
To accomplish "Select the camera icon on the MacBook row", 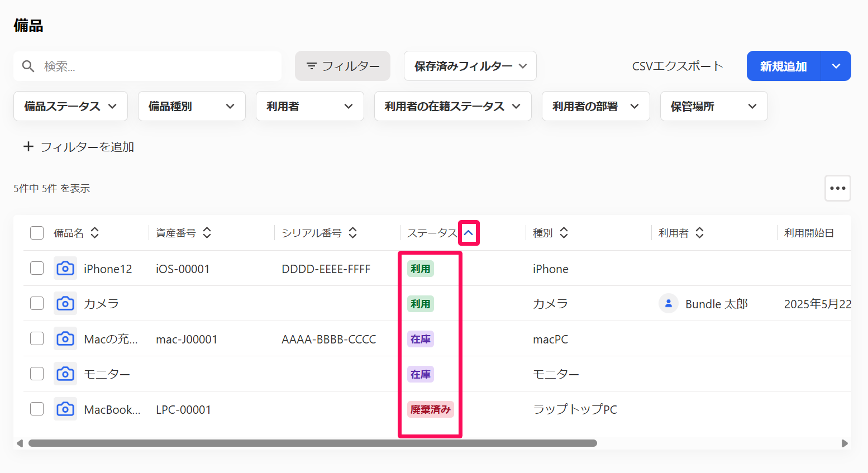I will coord(65,409).
